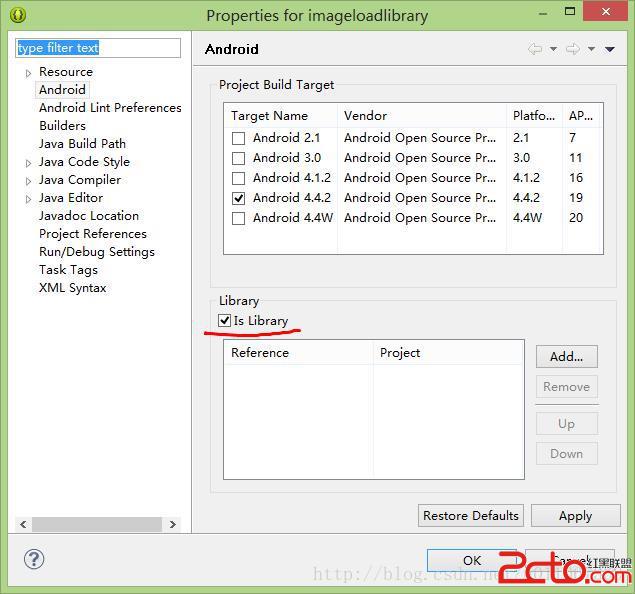Image resolution: width=635 pixels, height=594 pixels.
Task: Click the back navigation arrow icon
Action: coord(535,49)
